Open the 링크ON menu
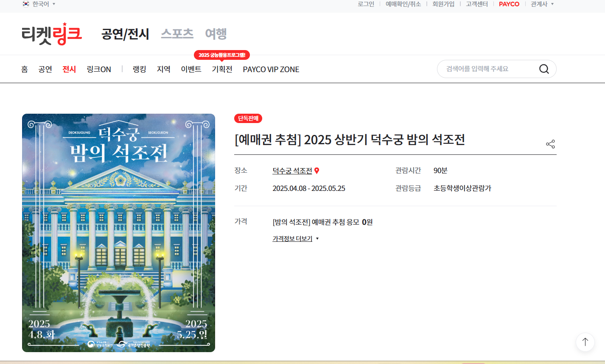Screen dimensions: 605x364 [x=99, y=69]
